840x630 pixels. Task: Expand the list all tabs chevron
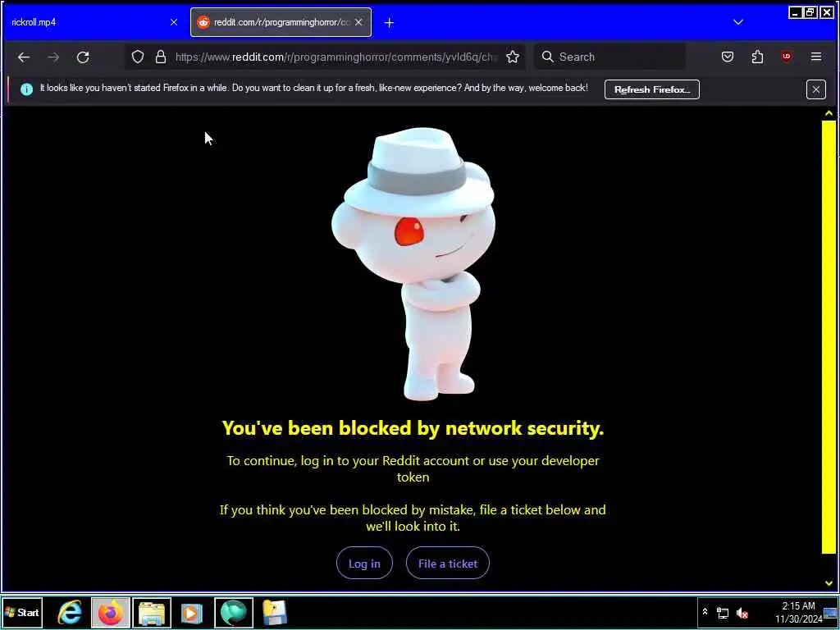[x=738, y=22]
